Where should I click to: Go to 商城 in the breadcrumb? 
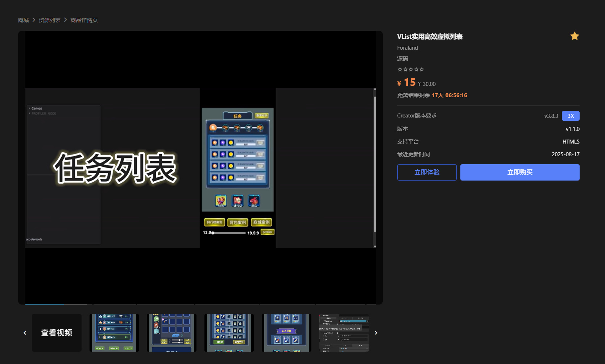pyautogui.click(x=24, y=20)
